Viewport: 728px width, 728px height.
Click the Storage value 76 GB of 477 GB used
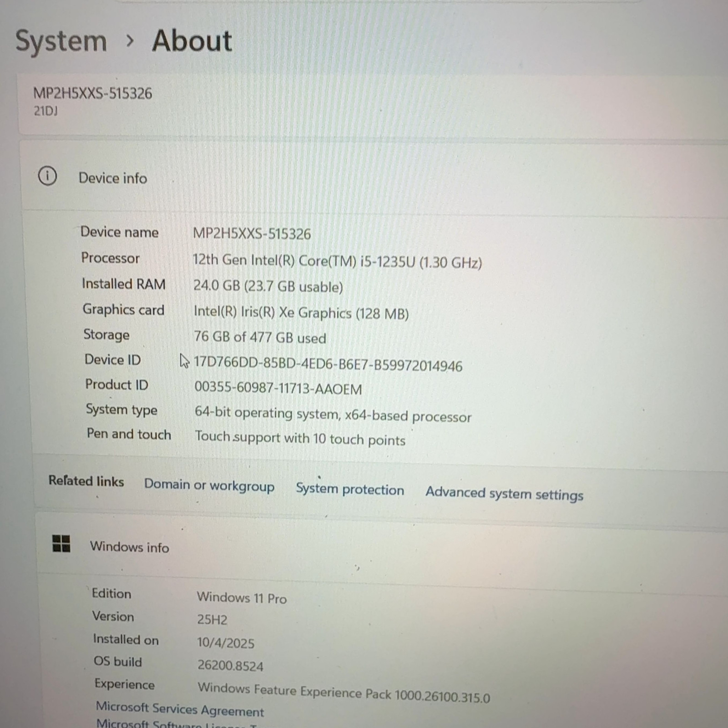[260, 338]
